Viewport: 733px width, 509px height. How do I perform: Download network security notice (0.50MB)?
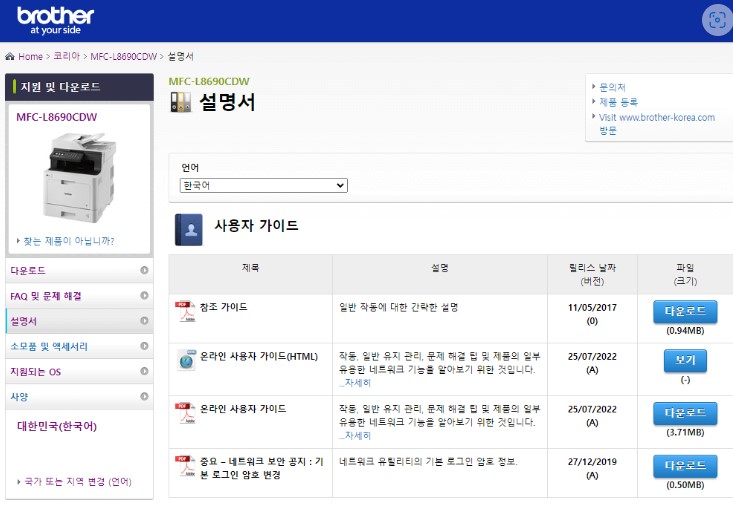[x=685, y=466]
